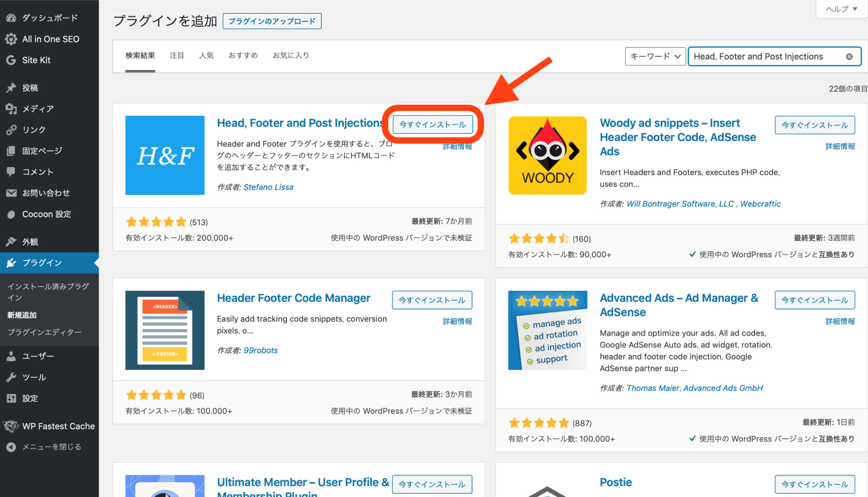Click the リンク chain icon
This screenshot has height=497, width=868.
click(x=11, y=130)
